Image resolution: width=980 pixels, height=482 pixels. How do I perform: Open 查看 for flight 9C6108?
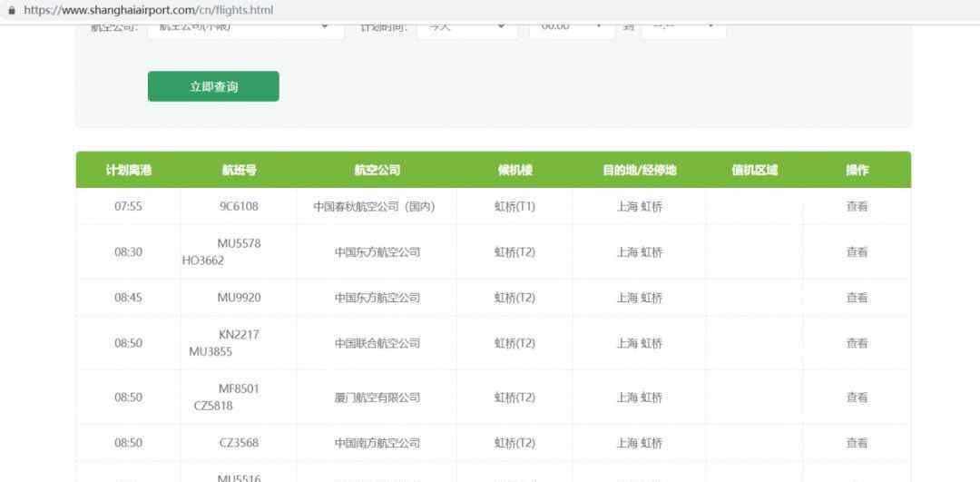point(857,206)
